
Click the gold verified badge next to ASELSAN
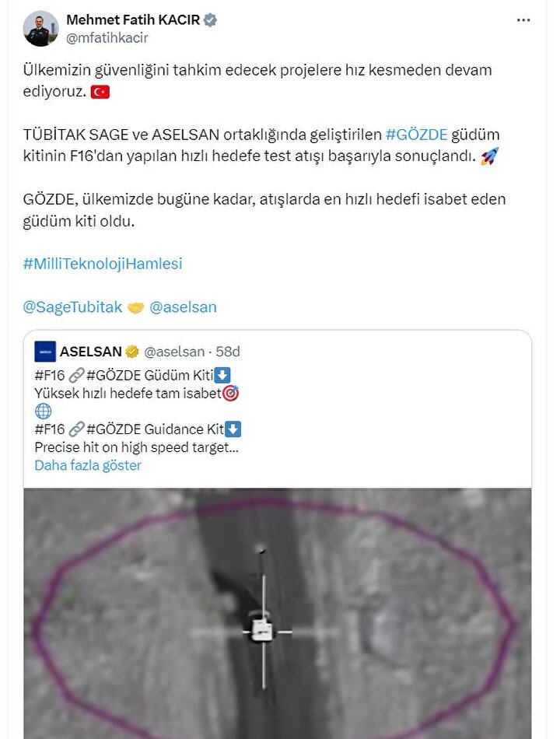coord(132,352)
